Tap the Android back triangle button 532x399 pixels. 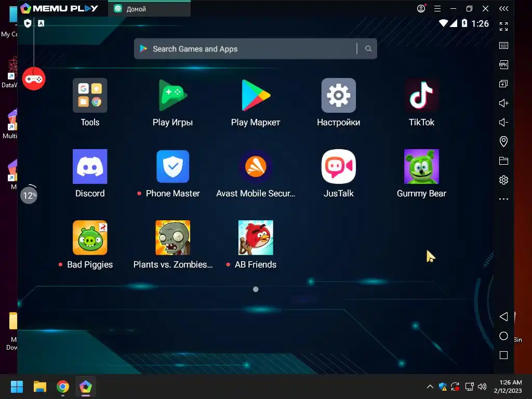tap(503, 316)
